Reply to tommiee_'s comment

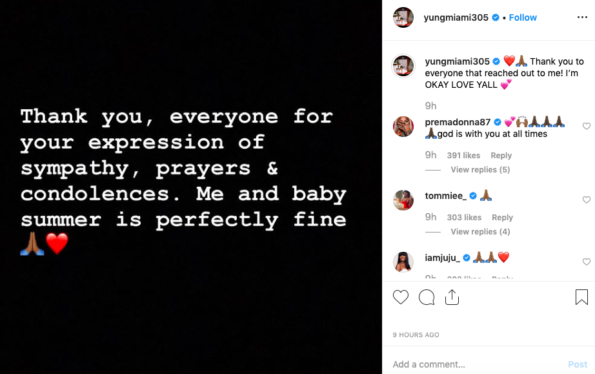pyautogui.click(x=502, y=217)
